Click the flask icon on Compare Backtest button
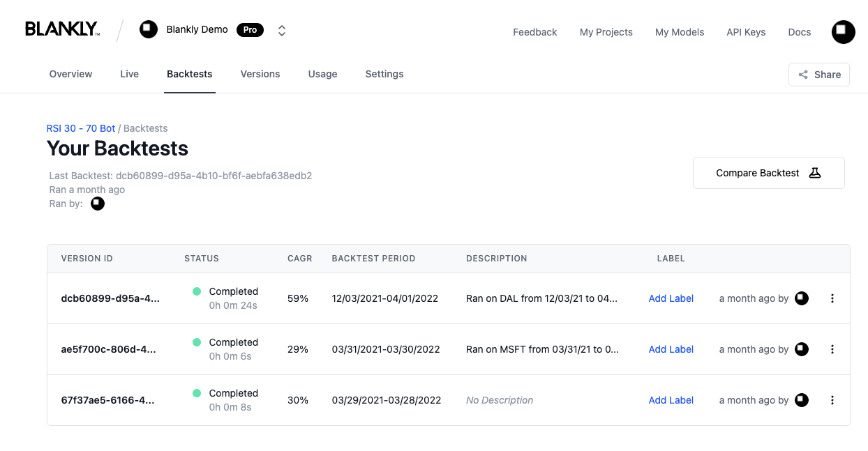Screen dimensions: 868x451 (x=815, y=172)
